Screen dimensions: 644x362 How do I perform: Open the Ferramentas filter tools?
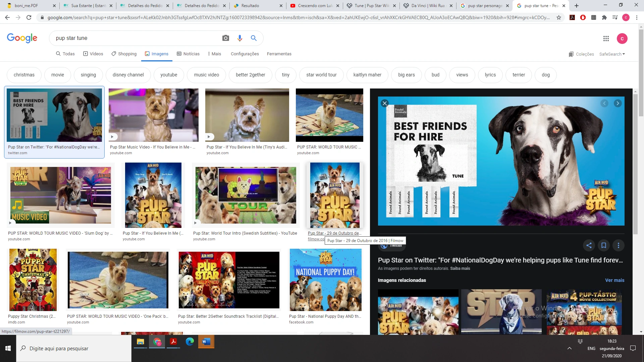279,54
